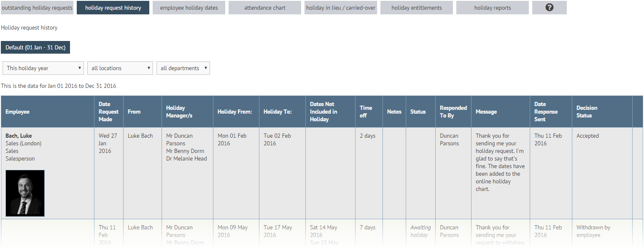Click the Bach, Luke employee name

tap(19, 136)
